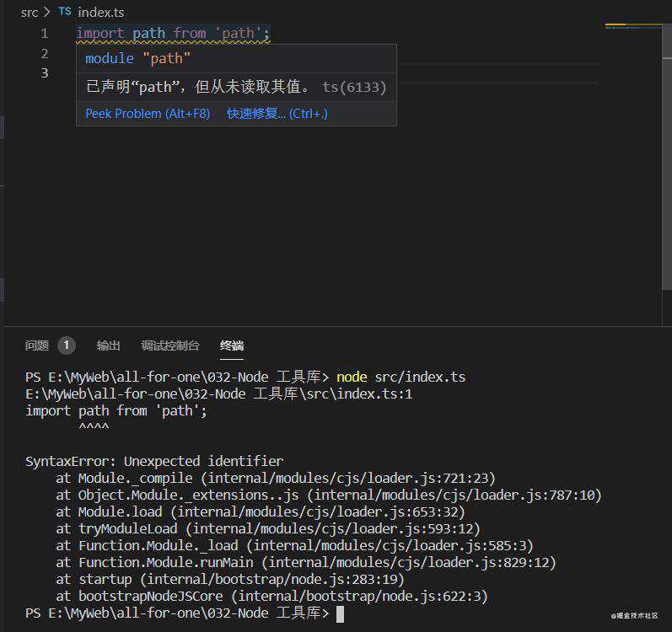Click the bootstrapNodeJSCore stack trace line
Viewport: 672px width, 632px height.
[271, 596]
